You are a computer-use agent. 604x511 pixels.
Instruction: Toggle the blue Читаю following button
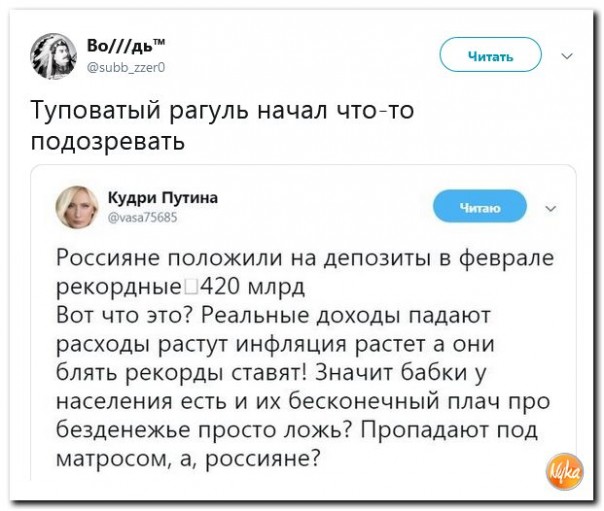[479, 206]
